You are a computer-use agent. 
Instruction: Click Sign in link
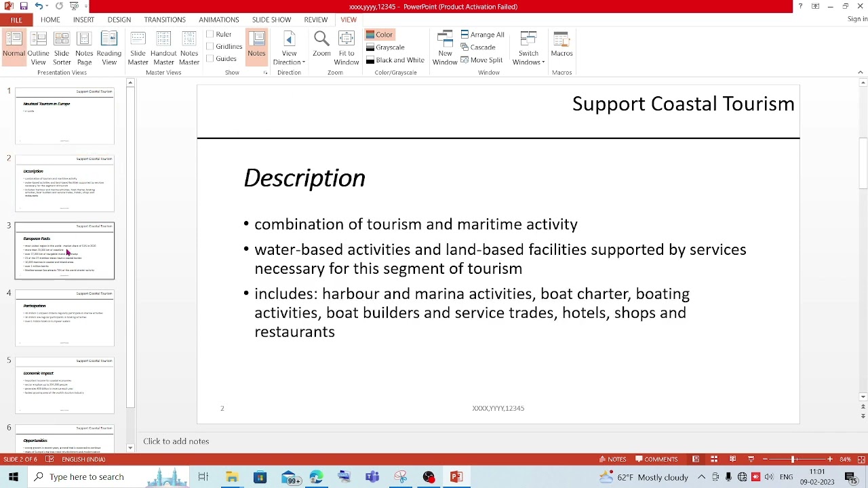click(x=857, y=19)
